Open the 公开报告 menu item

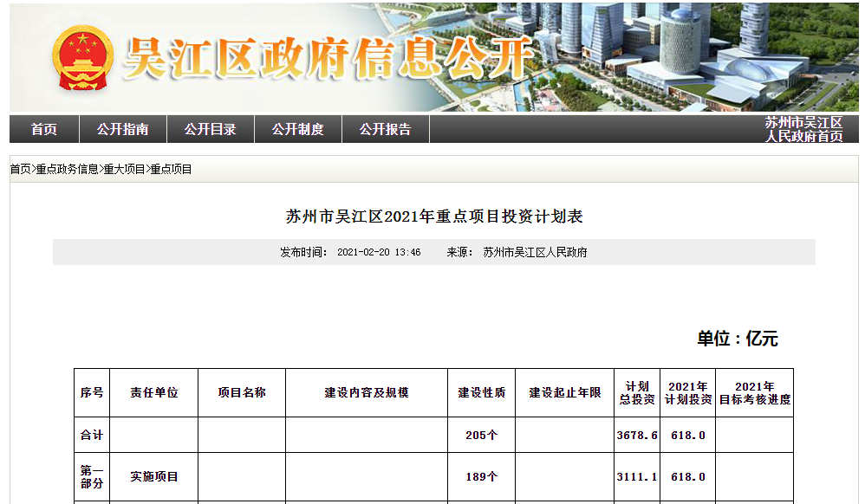click(x=385, y=129)
